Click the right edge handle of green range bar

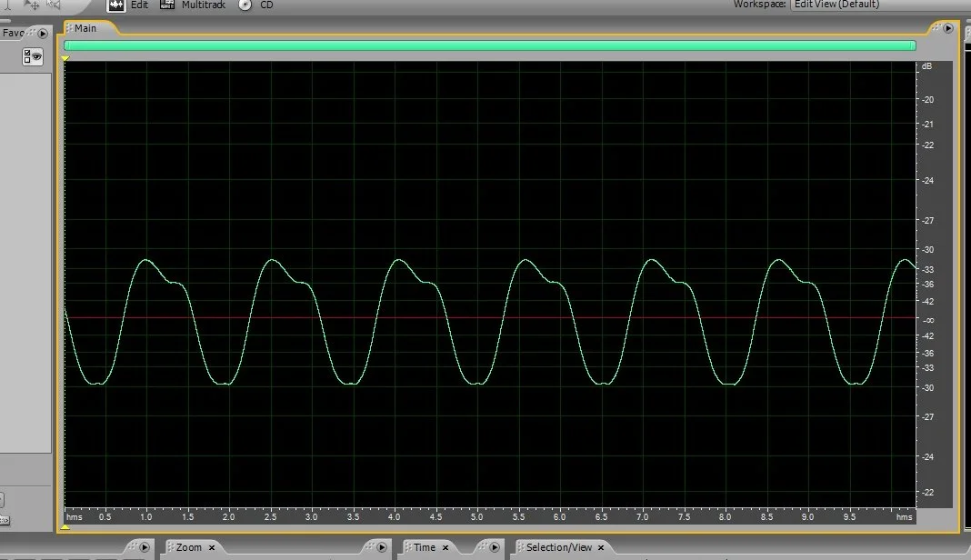click(914, 45)
